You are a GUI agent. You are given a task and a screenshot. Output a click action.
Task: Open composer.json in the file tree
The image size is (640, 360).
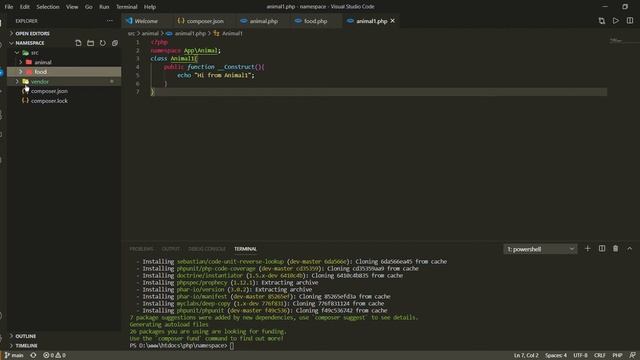[x=49, y=91]
